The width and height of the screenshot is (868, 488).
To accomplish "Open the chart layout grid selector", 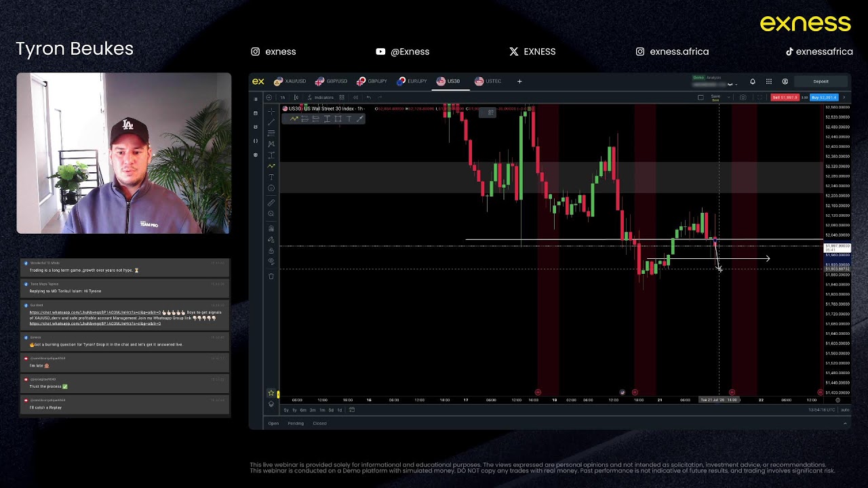I will tap(342, 97).
